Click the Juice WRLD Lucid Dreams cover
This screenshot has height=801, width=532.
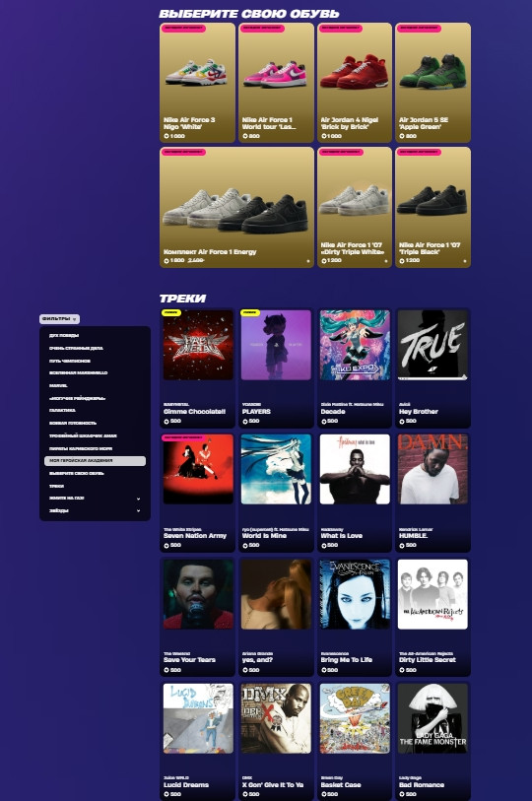198,719
